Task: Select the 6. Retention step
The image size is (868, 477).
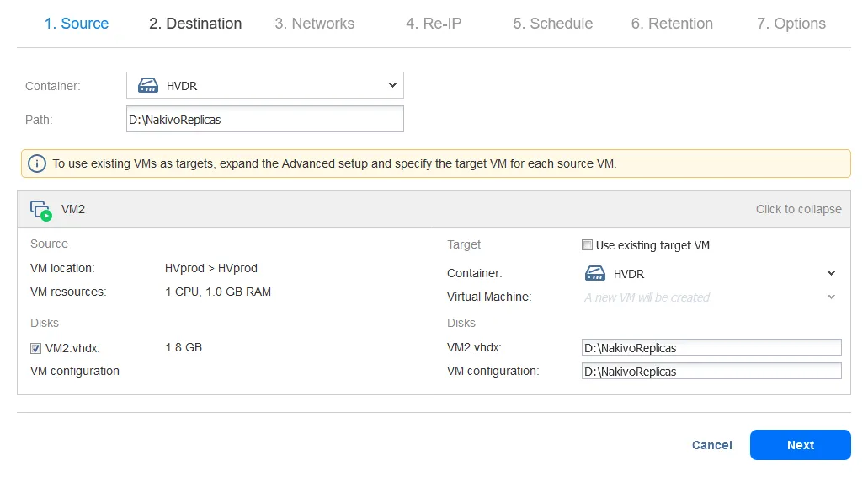Action: point(672,24)
